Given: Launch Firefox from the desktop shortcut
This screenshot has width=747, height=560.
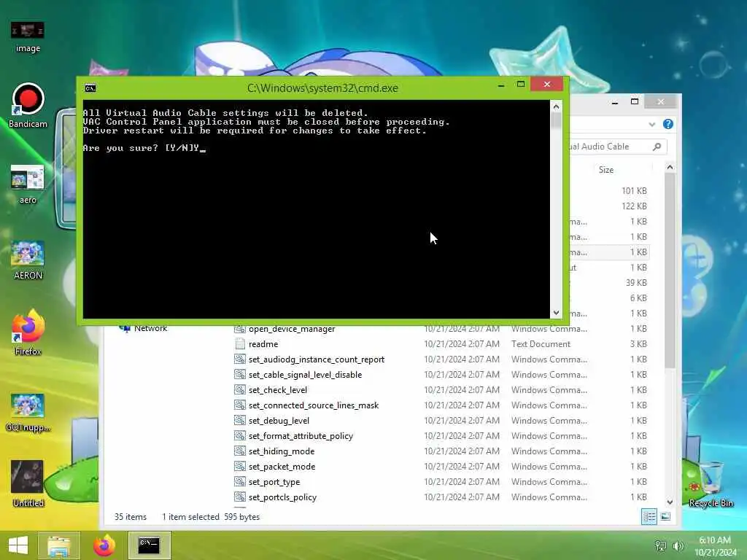Looking at the screenshot, I should pos(28,333).
